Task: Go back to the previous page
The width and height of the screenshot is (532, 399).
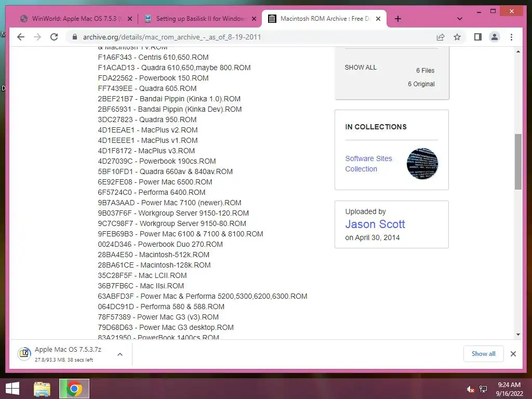Action: pyautogui.click(x=21, y=37)
